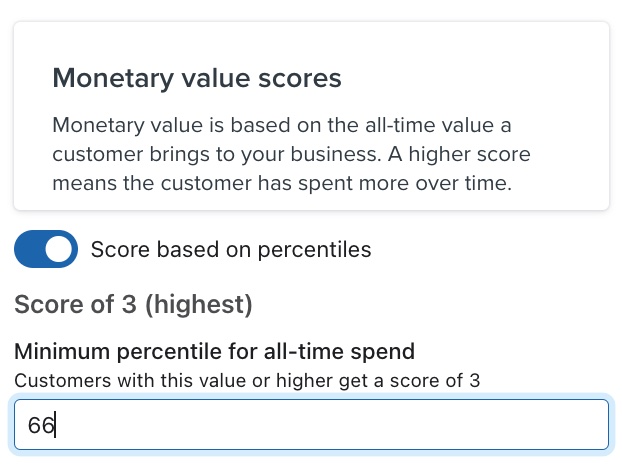Focus the minimum percentile input containing 66
Image resolution: width=622 pixels, height=474 pixels.
310,425
